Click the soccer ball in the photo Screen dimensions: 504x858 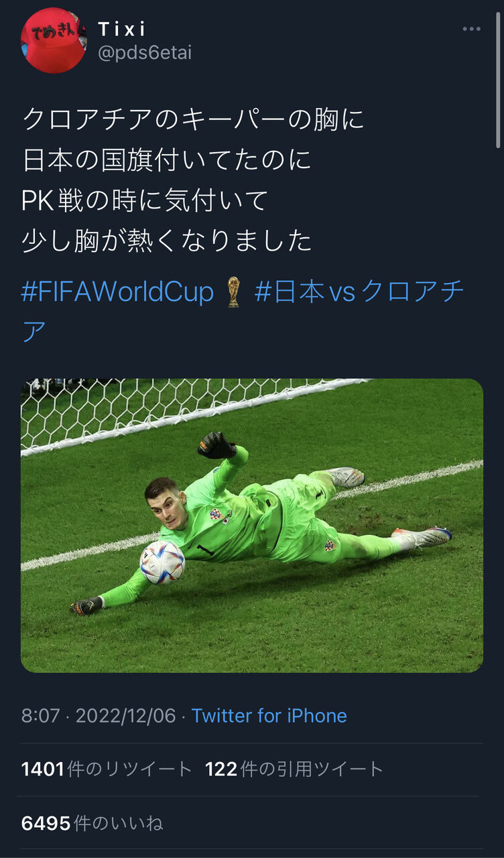(x=162, y=562)
